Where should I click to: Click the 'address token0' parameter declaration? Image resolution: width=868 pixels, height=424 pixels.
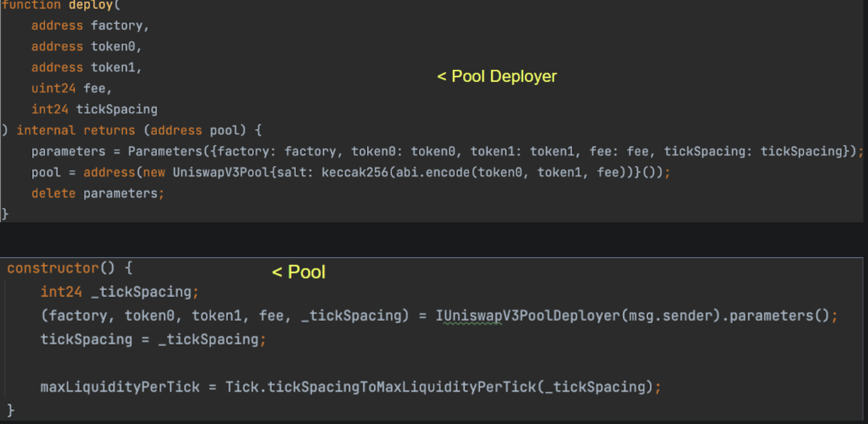86,47
